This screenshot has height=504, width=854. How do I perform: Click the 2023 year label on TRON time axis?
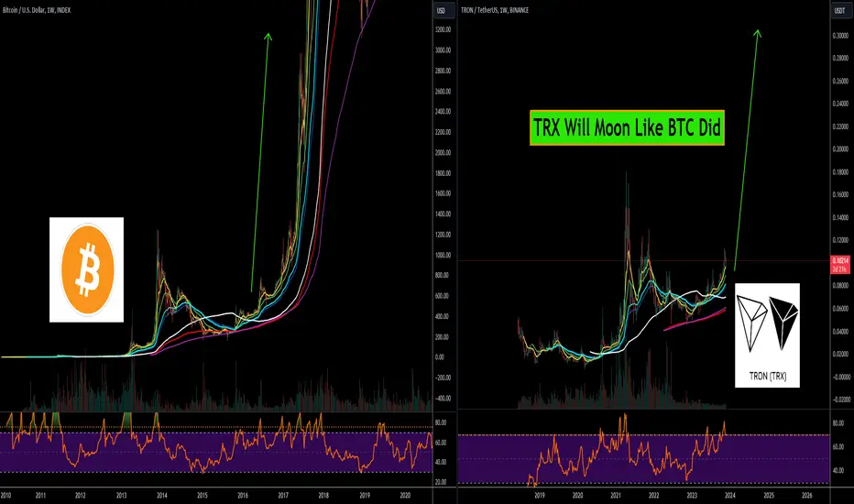pos(692,495)
